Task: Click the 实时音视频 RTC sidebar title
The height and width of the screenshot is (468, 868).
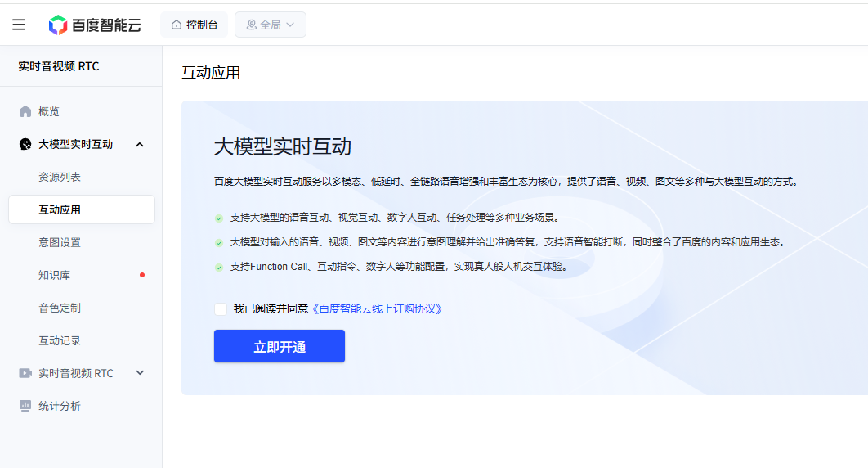Action: click(x=59, y=66)
